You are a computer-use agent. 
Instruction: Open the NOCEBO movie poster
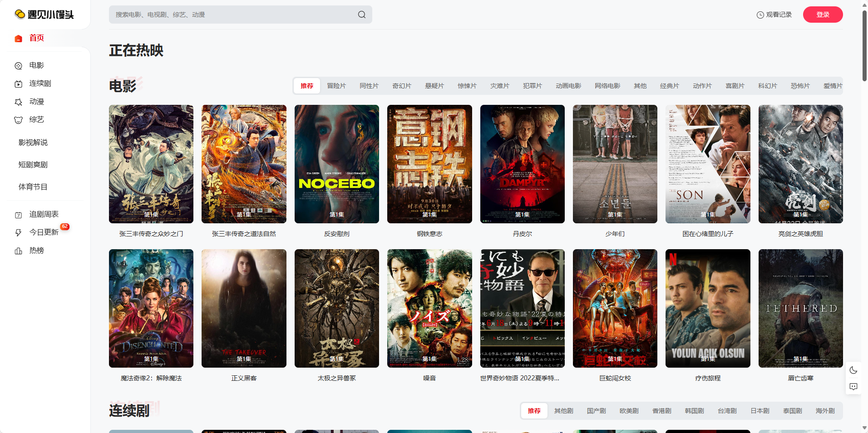pos(337,164)
